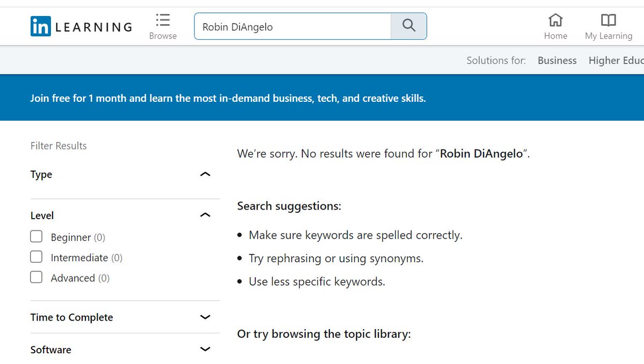The height and width of the screenshot is (364, 644).
Task: Click the LinkedIn Learning logo
Action: (x=80, y=26)
